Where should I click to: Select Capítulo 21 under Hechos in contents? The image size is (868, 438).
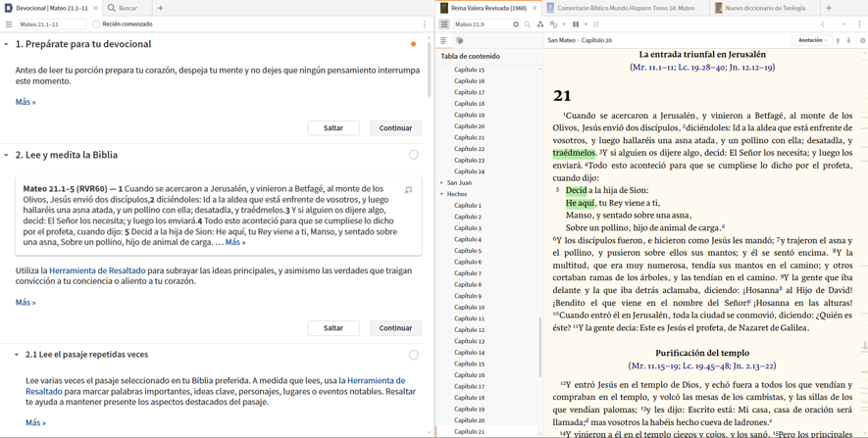(470, 431)
